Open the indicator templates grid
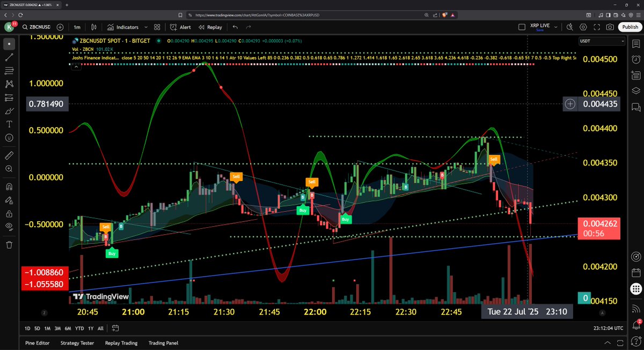Screen dimensions: 644x350 point(157,27)
